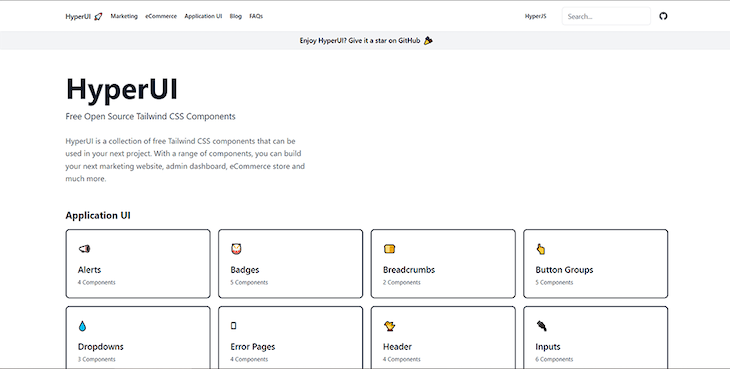Click '5 Components' under Button Groups

click(x=554, y=282)
